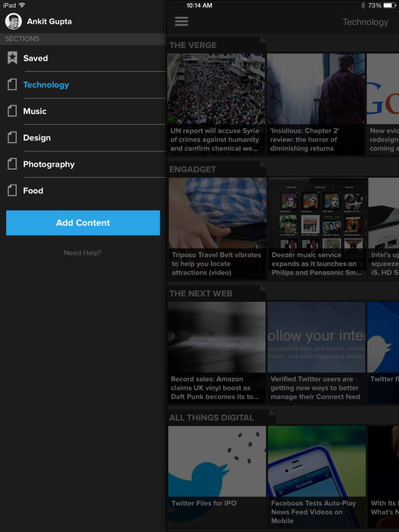Open the Amazon vinyl record sales article

point(216,352)
